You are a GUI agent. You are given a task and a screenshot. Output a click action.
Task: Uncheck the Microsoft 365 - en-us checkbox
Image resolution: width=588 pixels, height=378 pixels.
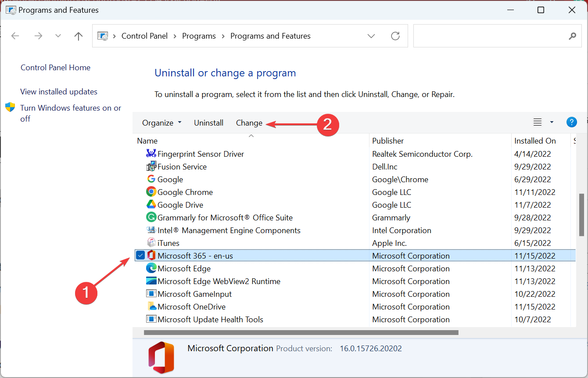[x=140, y=256]
